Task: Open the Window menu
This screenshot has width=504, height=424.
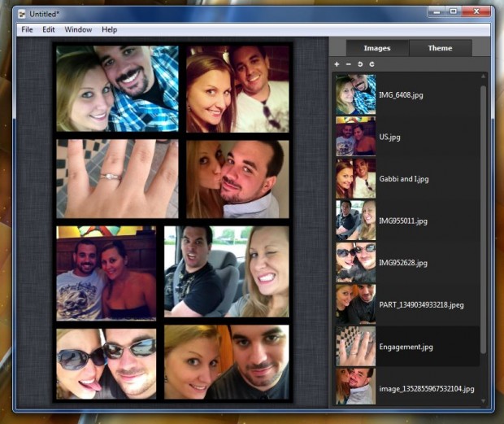Action: pyautogui.click(x=78, y=29)
